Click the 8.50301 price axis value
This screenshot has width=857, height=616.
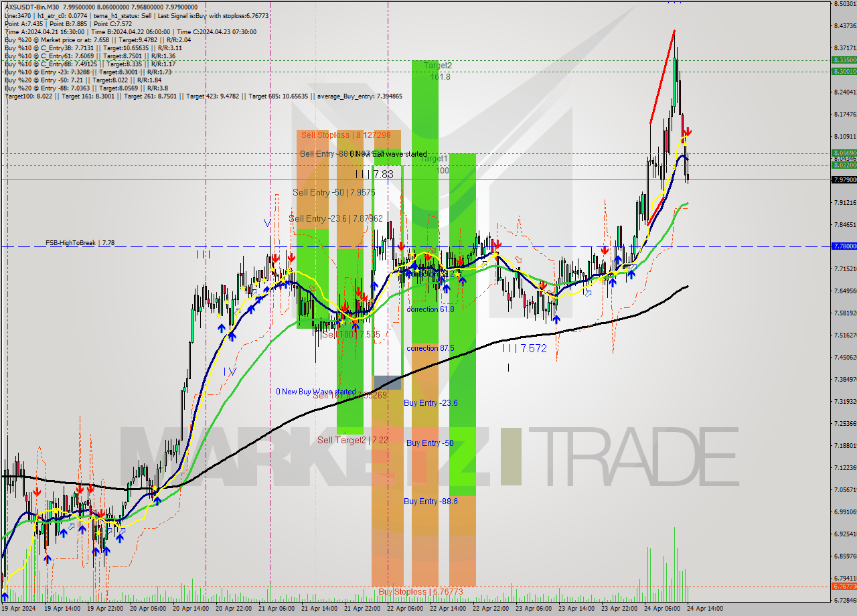click(x=845, y=4)
